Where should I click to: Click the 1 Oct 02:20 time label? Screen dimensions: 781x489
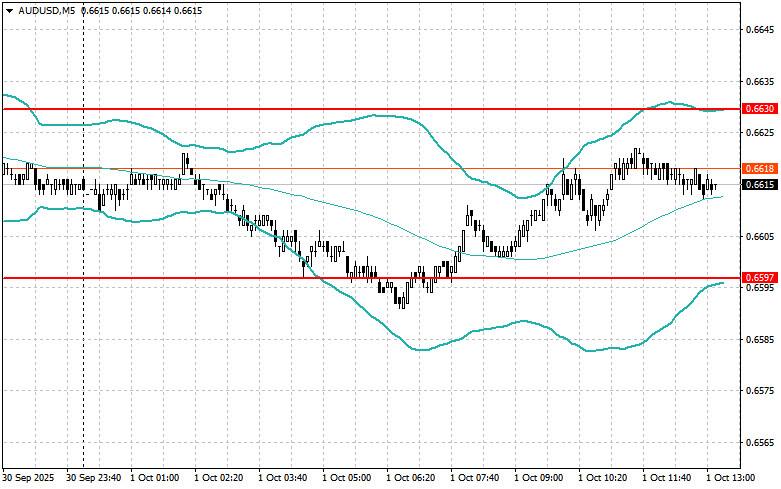tap(219, 478)
